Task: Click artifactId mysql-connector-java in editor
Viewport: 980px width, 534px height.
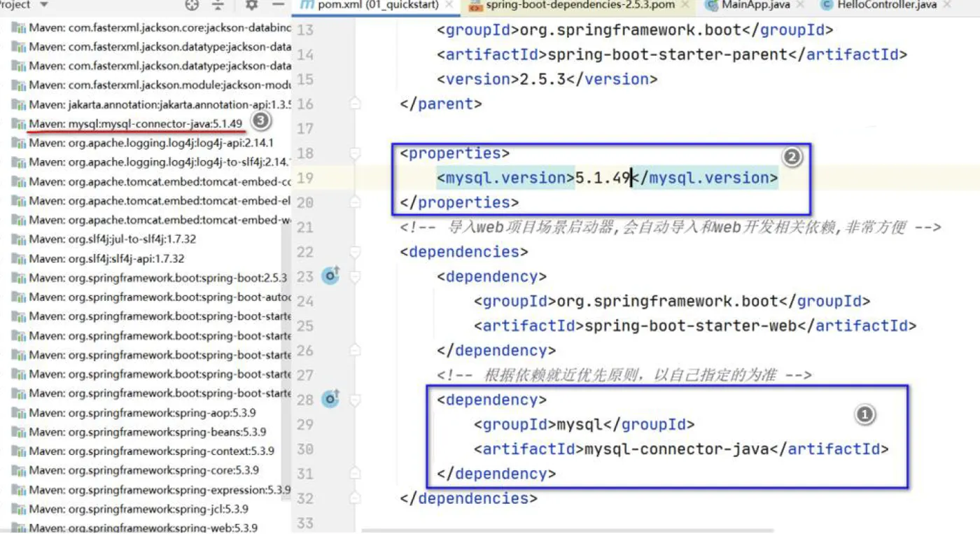Action: tap(676, 449)
